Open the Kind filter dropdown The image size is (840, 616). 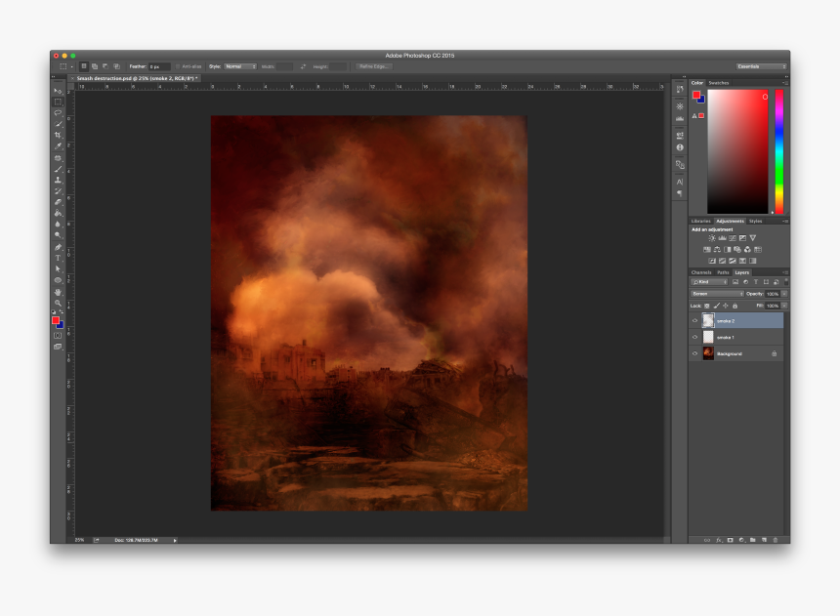tap(711, 281)
